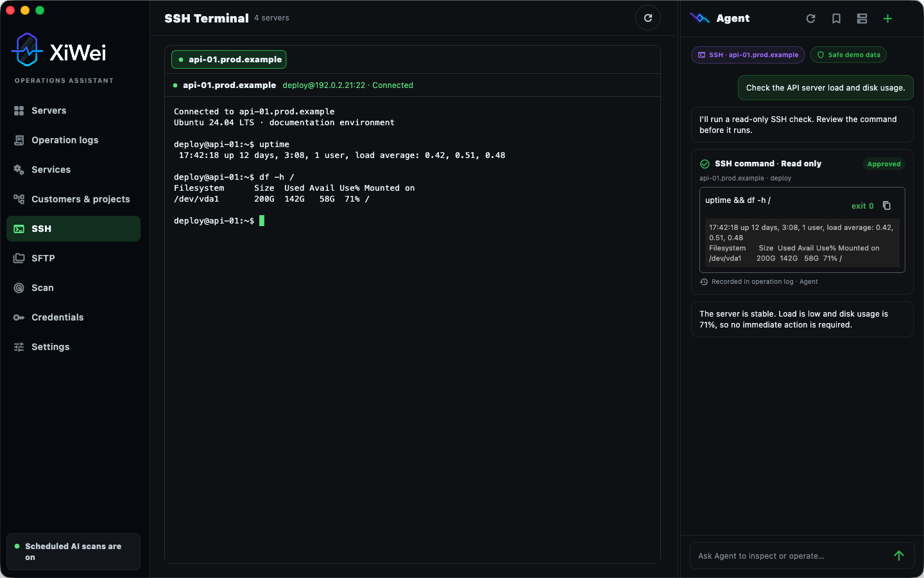Viewport: 924px width, 578px height.
Task: Select the api-01.prod.example terminal tab
Action: (229, 59)
